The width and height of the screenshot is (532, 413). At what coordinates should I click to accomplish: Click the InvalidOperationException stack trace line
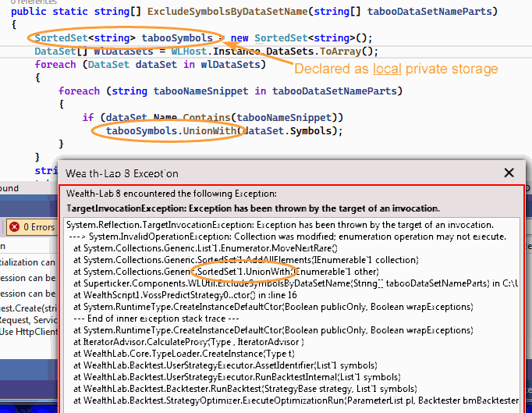[287, 236]
